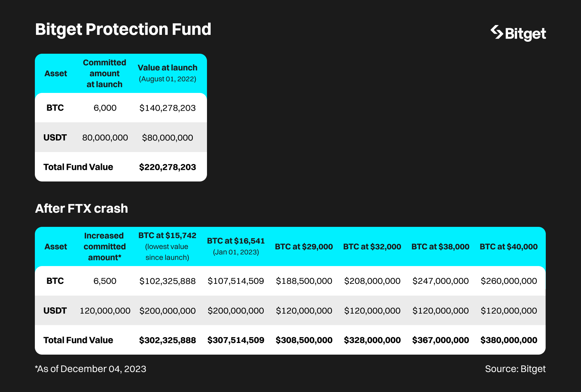This screenshot has width=581, height=392.
Task: Select the $247,000,000 BTC value cell
Action: click(x=440, y=281)
